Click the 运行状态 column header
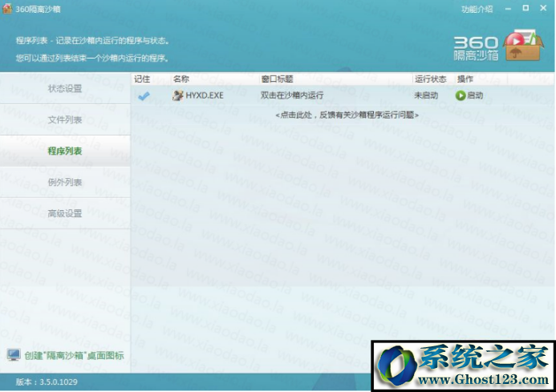 click(x=431, y=79)
